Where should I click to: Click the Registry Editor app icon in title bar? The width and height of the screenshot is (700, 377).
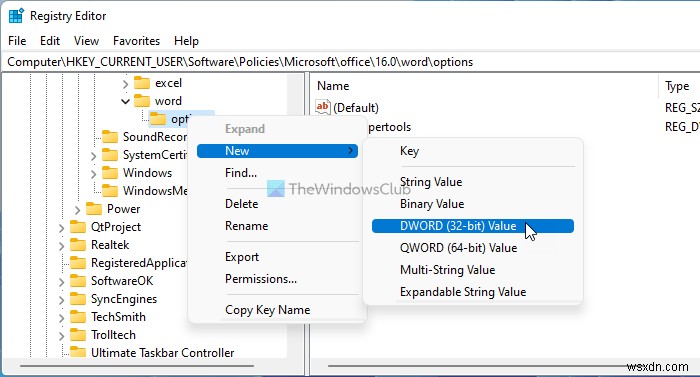16,16
